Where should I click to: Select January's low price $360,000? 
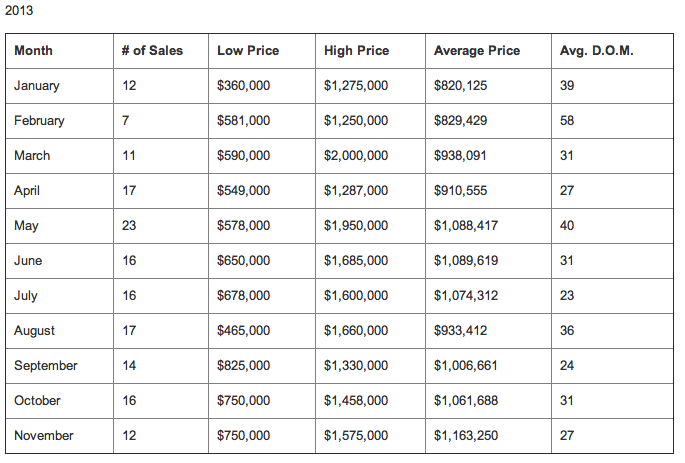click(x=243, y=86)
